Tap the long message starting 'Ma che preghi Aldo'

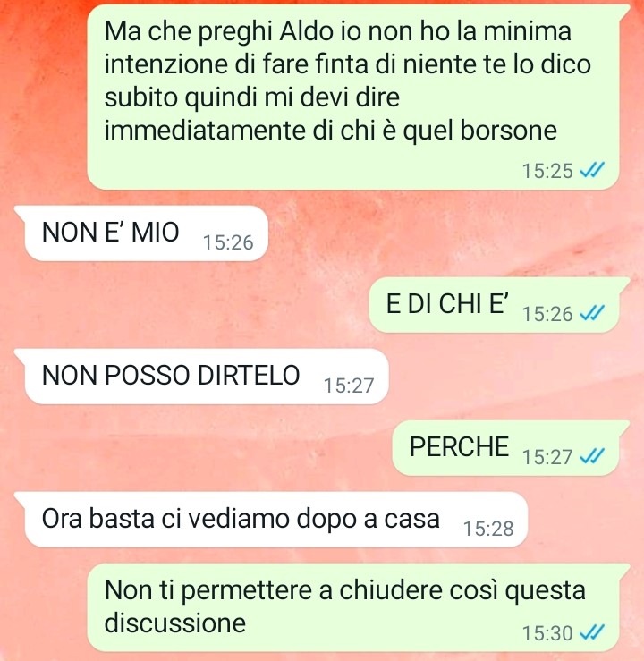[x=353, y=97]
